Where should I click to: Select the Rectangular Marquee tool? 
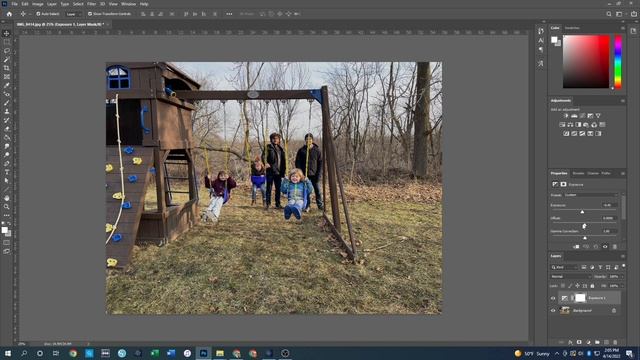pos(7,42)
